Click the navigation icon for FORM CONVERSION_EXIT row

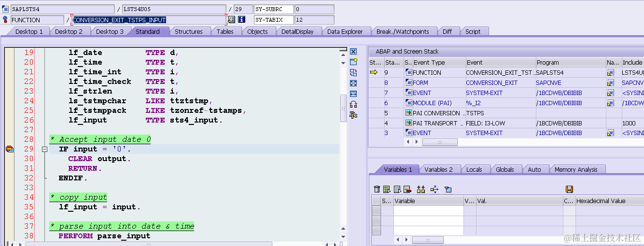[x=610, y=82]
